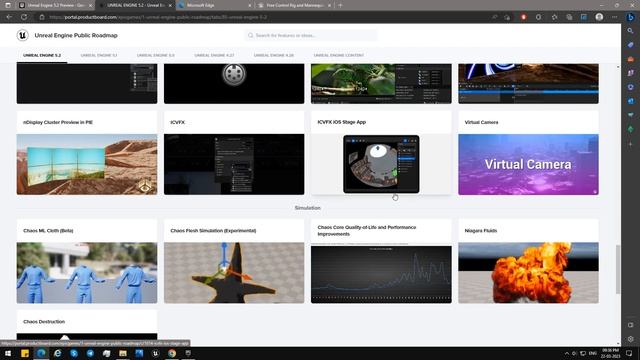Click the Chaos Flesh Simulation thumbnail

point(234,273)
